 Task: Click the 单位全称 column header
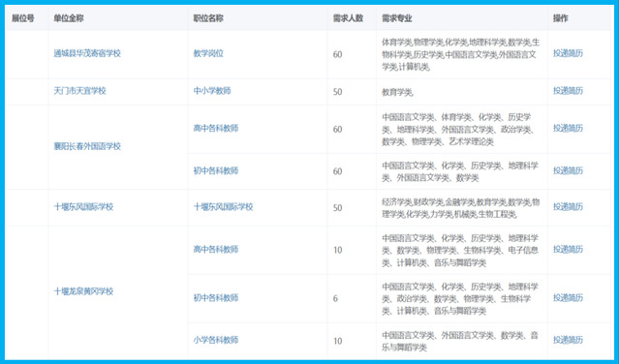pos(69,18)
